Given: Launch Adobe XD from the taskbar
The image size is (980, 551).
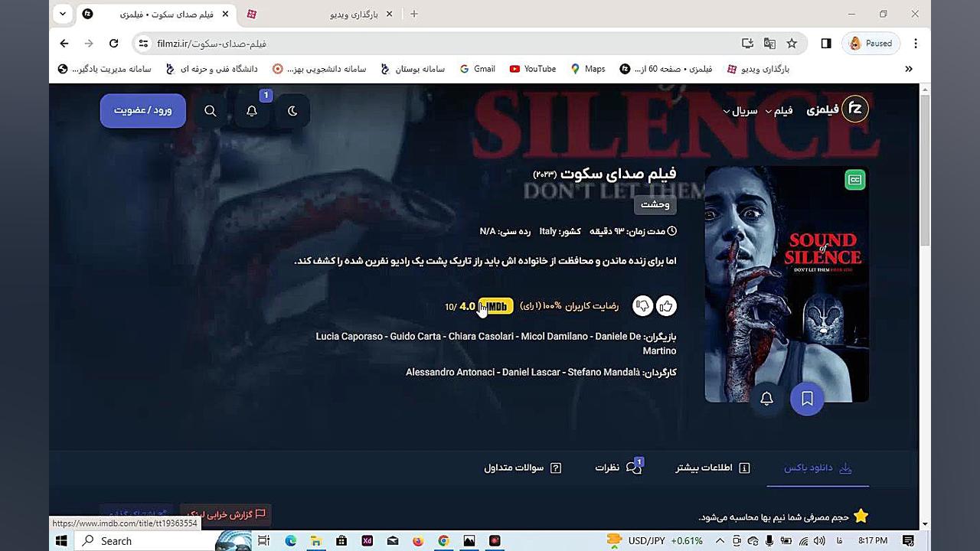Looking at the screenshot, I should 366,541.
